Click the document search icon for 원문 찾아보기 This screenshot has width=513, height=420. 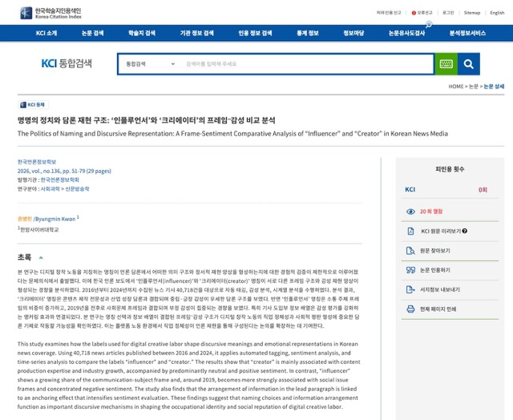[x=410, y=251]
